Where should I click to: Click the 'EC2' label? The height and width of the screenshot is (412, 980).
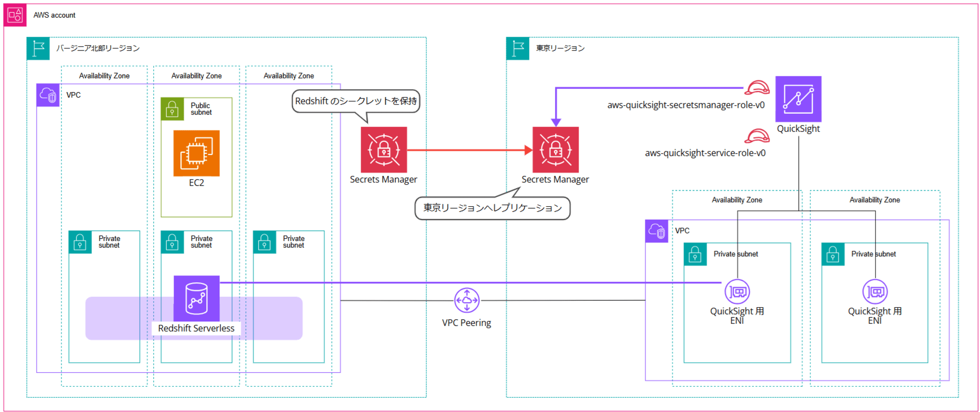[x=196, y=183]
